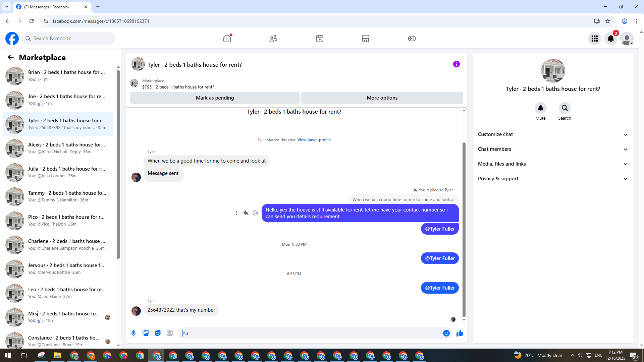Open the Pico conversation
This screenshot has height=362, width=644.
click(x=58, y=221)
